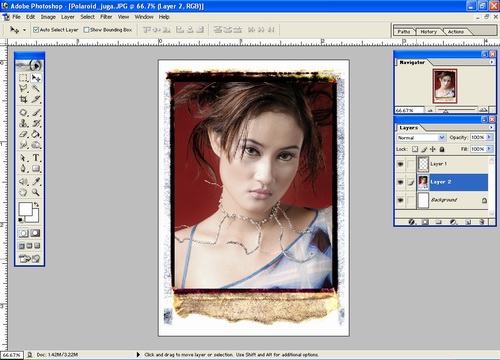Click Add layer style icon
Image resolution: width=500 pixels, height=360 pixels.
[x=412, y=222]
